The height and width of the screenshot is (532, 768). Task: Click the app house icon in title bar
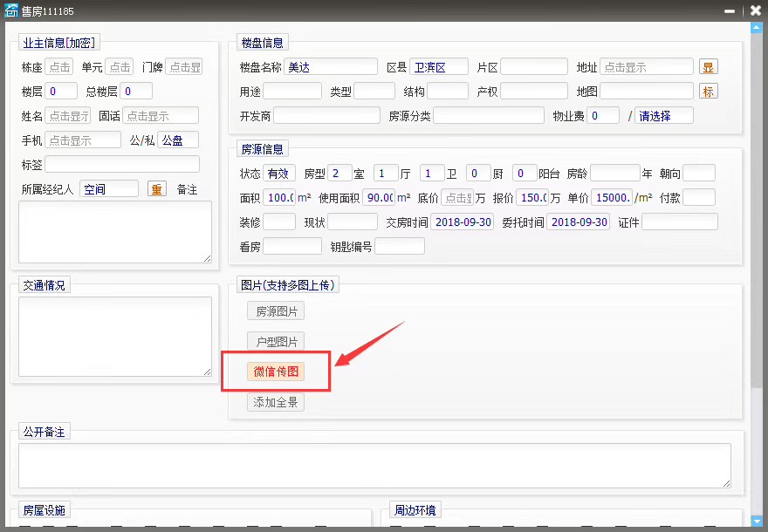10,10
